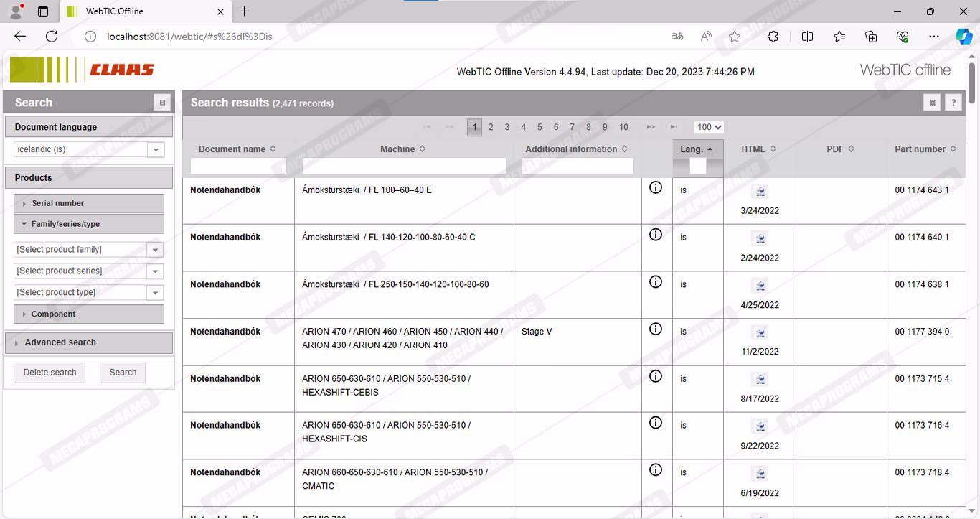
Task: Change the 100 records-per-page dropdown
Action: coord(709,127)
